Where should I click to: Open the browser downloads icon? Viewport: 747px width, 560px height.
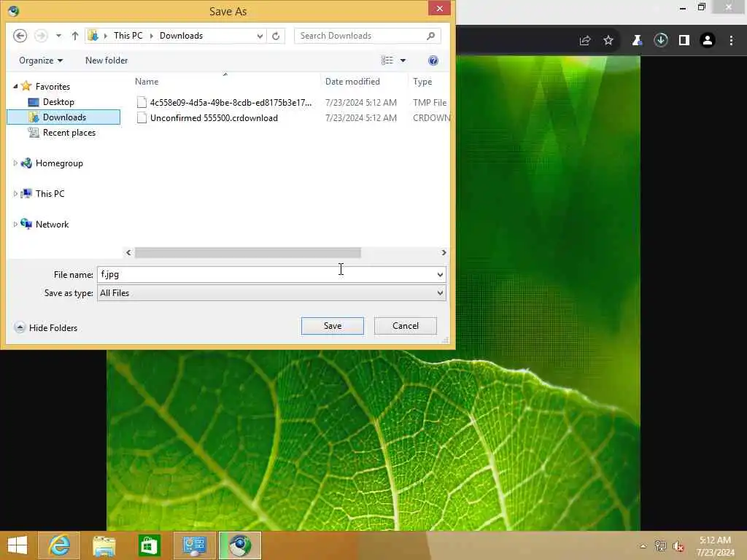tap(661, 40)
